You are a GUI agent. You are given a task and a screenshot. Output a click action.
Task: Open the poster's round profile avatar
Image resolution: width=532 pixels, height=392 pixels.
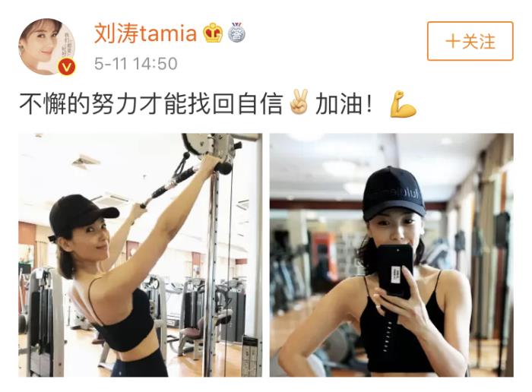[x=46, y=46]
